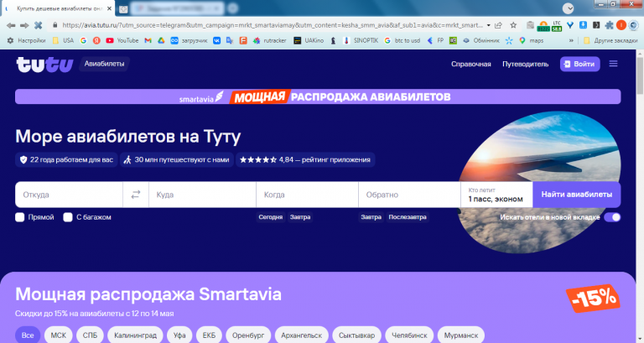The width and height of the screenshot is (644, 343).
Task: Swap origin and destination cities
Action: pos(136,195)
